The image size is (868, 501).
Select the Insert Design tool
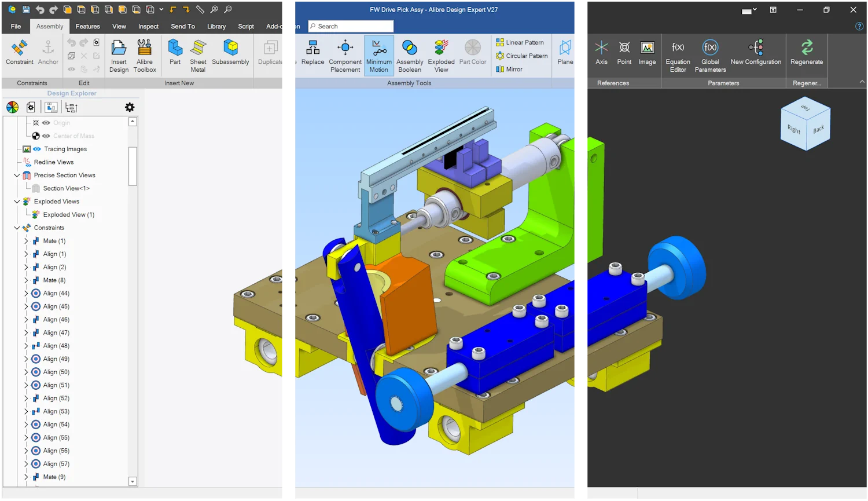[119, 55]
